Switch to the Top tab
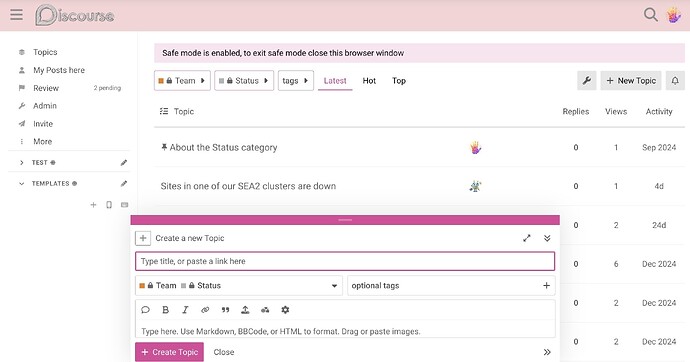Viewport: 690px width, 362px height. [399, 80]
